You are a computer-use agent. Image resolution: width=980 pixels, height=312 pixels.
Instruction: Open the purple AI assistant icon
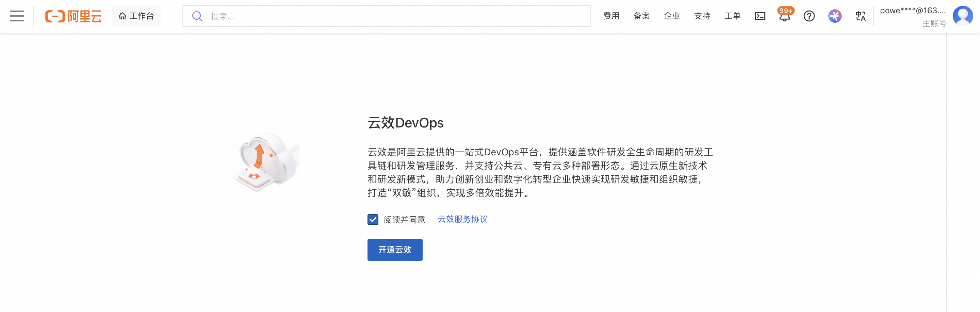835,16
